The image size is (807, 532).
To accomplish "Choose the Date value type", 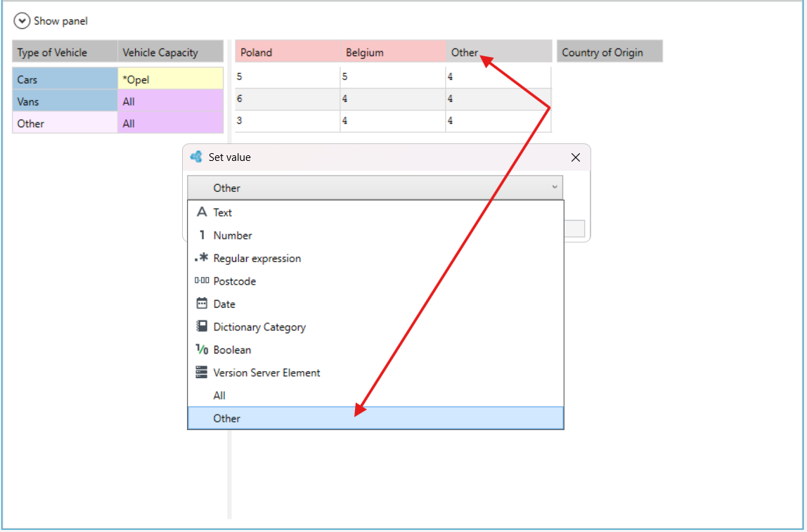I will [x=375, y=304].
